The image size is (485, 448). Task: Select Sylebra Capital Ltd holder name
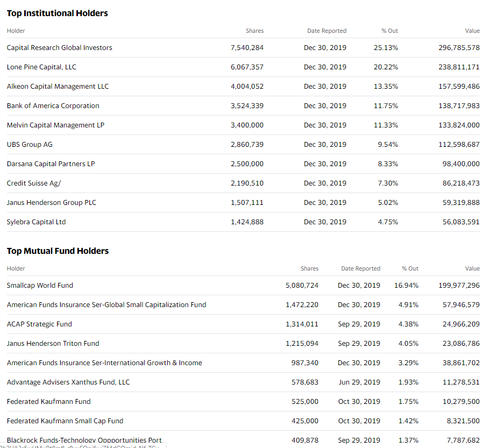point(36,222)
